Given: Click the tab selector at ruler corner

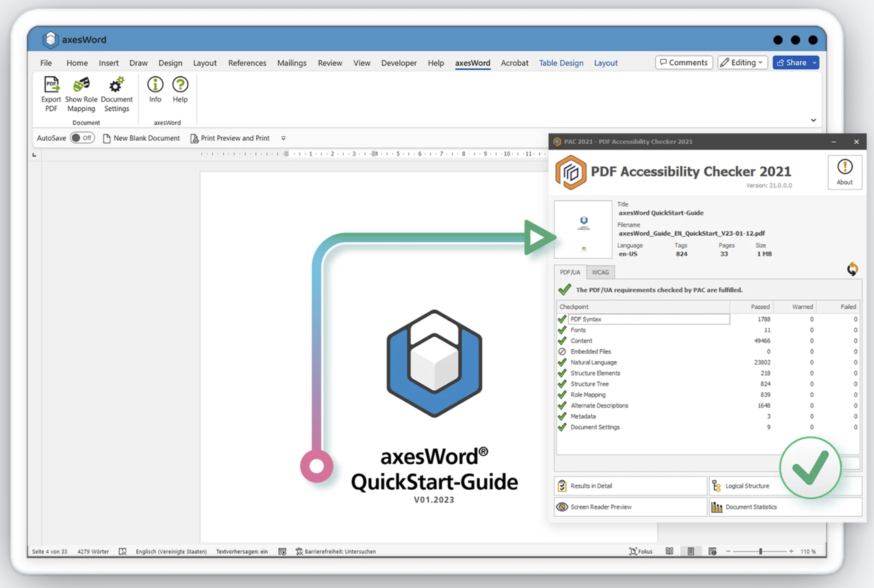Looking at the screenshot, I should click(x=34, y=155).
